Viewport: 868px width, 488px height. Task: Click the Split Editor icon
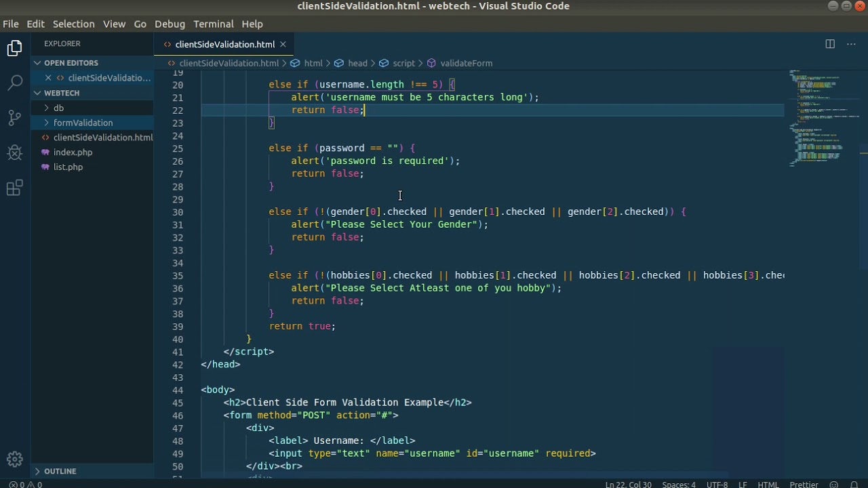pos(830,44)
